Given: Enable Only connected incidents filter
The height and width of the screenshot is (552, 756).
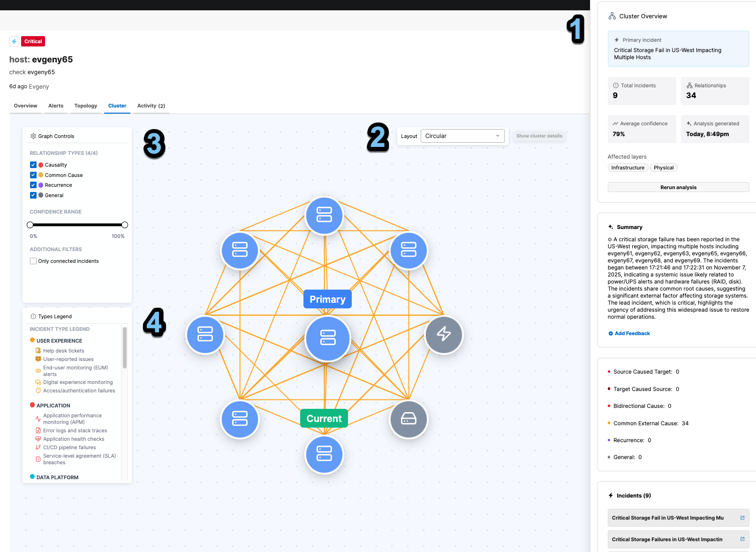Looking at the screenshot, I should pos(33,261).
